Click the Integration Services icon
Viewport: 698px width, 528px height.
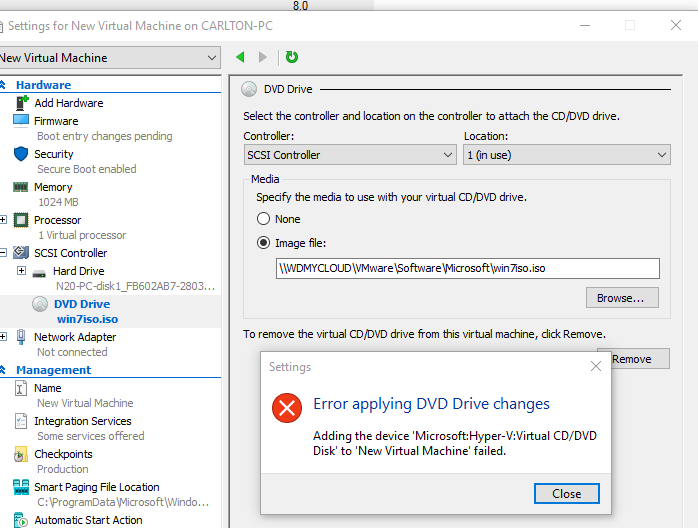pos(21,421)
